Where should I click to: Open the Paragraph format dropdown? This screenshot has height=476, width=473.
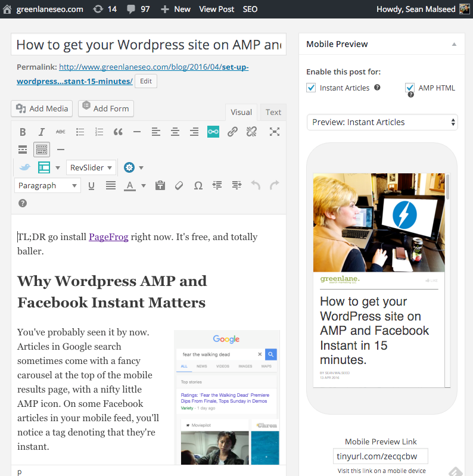(x=48, y=185)
